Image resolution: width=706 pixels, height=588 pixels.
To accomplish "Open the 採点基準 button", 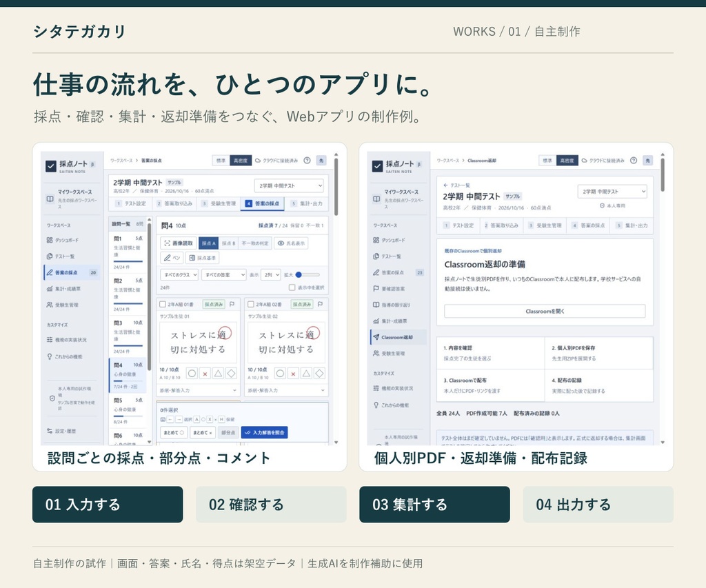I will pyautogui.click(x=202, y=258).
